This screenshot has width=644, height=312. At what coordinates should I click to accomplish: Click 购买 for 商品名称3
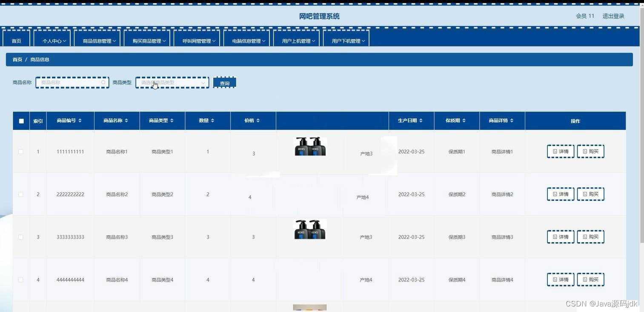[x=590, y=237]
